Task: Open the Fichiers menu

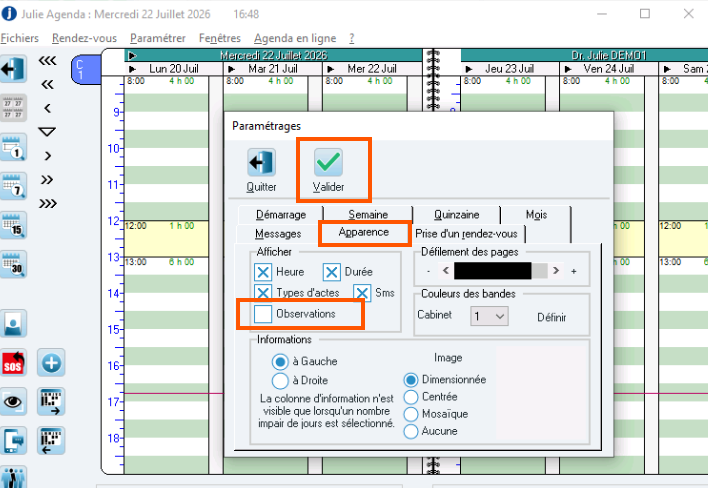Action: coord(19,38)
